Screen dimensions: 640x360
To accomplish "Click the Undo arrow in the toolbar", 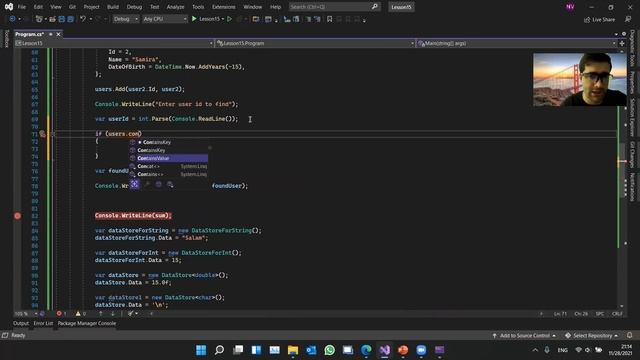I will [83, 19].
